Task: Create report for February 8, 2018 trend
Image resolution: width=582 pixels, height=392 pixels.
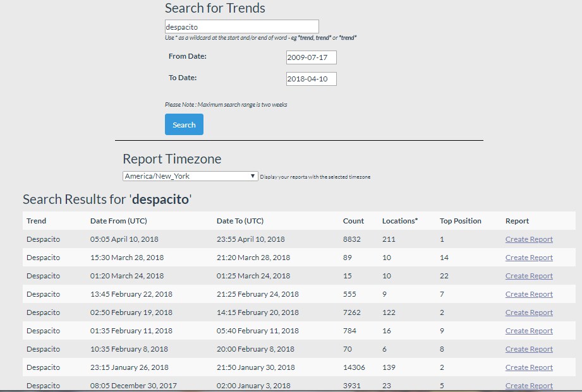Action: [529, 349]
